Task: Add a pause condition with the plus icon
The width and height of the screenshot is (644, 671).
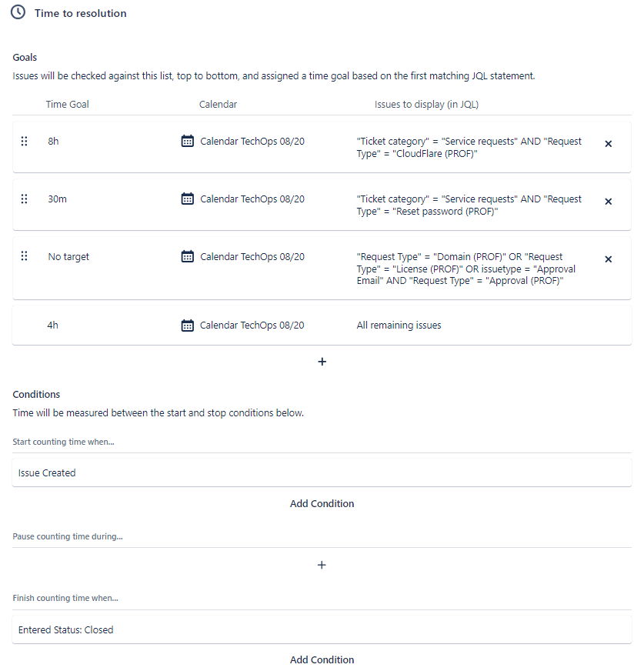Action: [x=322, y=565]
